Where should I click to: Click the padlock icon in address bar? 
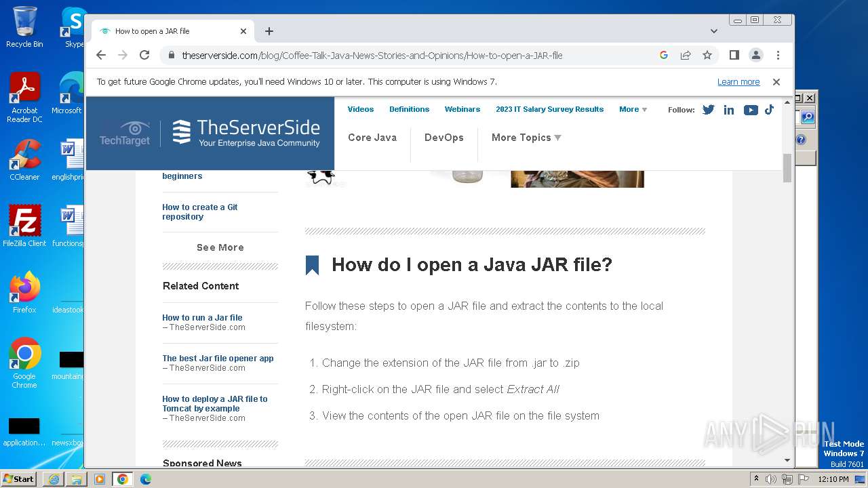(x=172, y=56)
